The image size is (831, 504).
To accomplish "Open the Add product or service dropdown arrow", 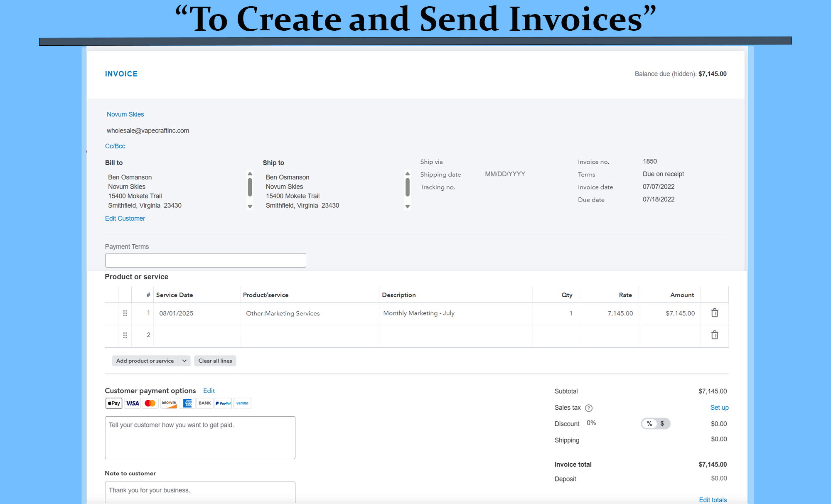I will pos(184,361).
